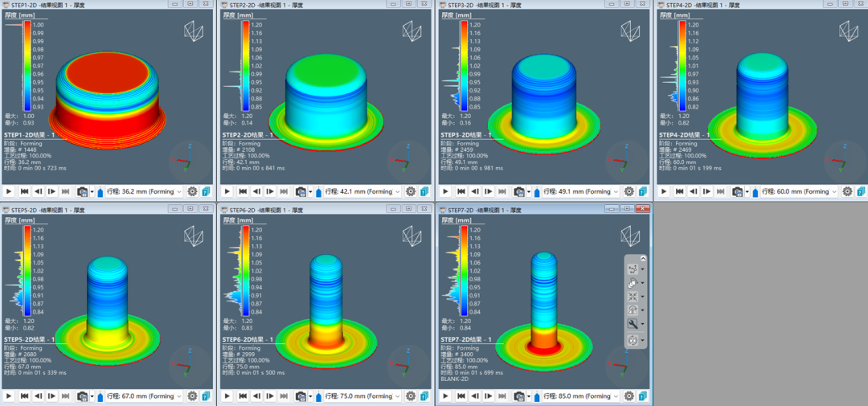This screenshot has width=868, height=406.
Task: Open the gear settings in STEP7-2D window
Action: click(x=628, y=396)
